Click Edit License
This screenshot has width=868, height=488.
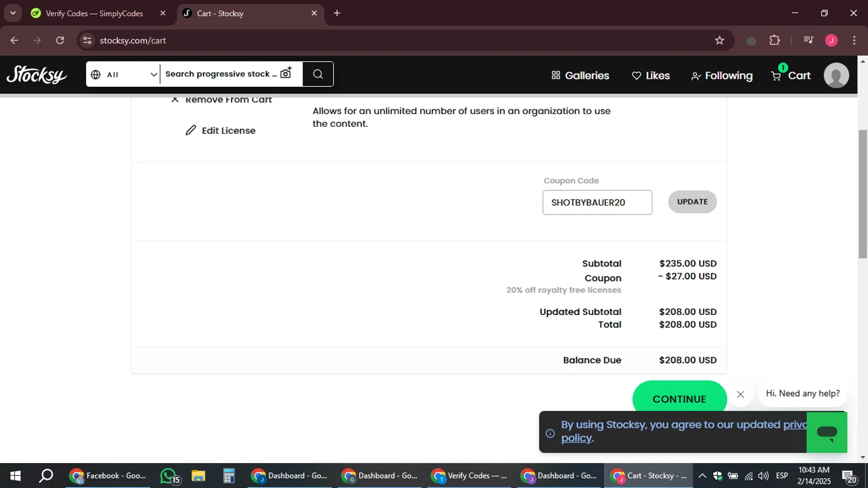[220, 130]
